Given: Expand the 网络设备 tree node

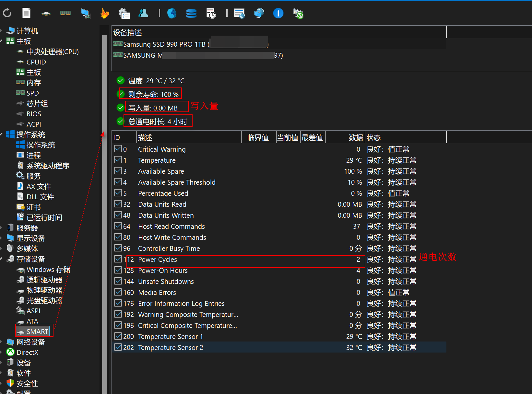Looking at the screenshot, I should (1, 342).
